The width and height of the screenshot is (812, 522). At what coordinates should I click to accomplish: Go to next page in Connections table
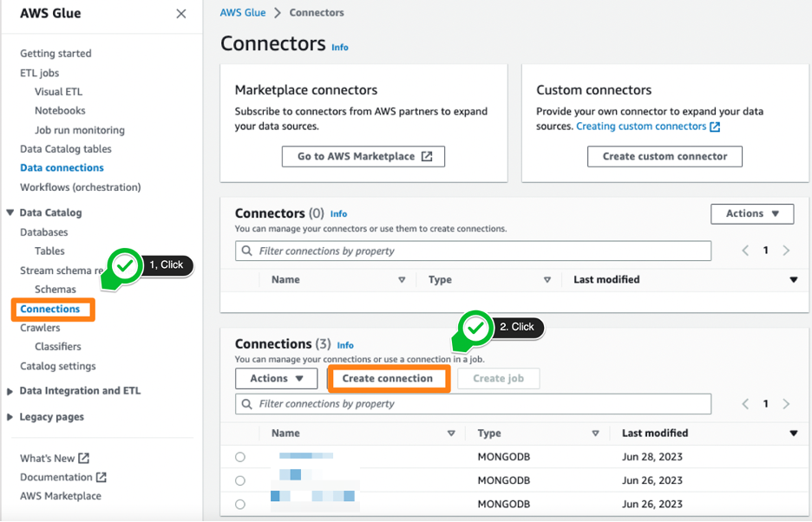pyautogui.click(x=786, y=404)
